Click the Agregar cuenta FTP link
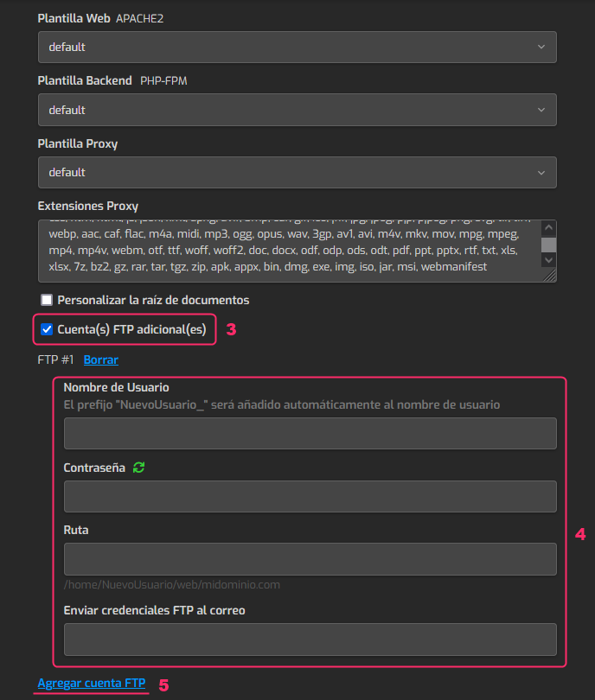 pyautogui.click(x=92, y=684)
